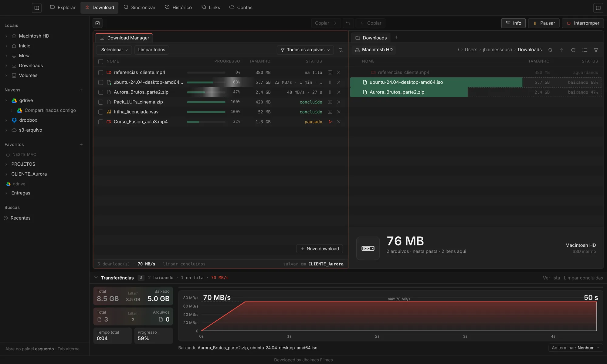This screenshot has height=364, width=607.
Task: Click the Interromper button
Action: 583,23
